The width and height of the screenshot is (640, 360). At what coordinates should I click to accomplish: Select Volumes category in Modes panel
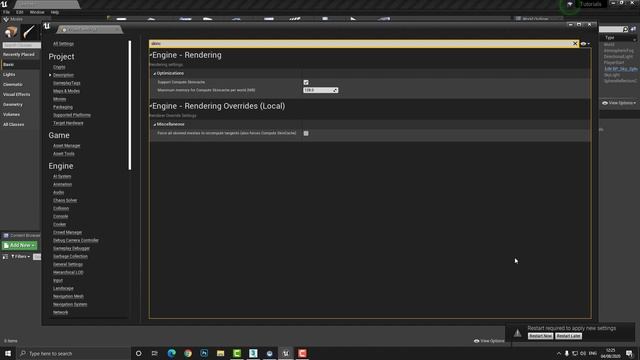(x=11, y=115)
